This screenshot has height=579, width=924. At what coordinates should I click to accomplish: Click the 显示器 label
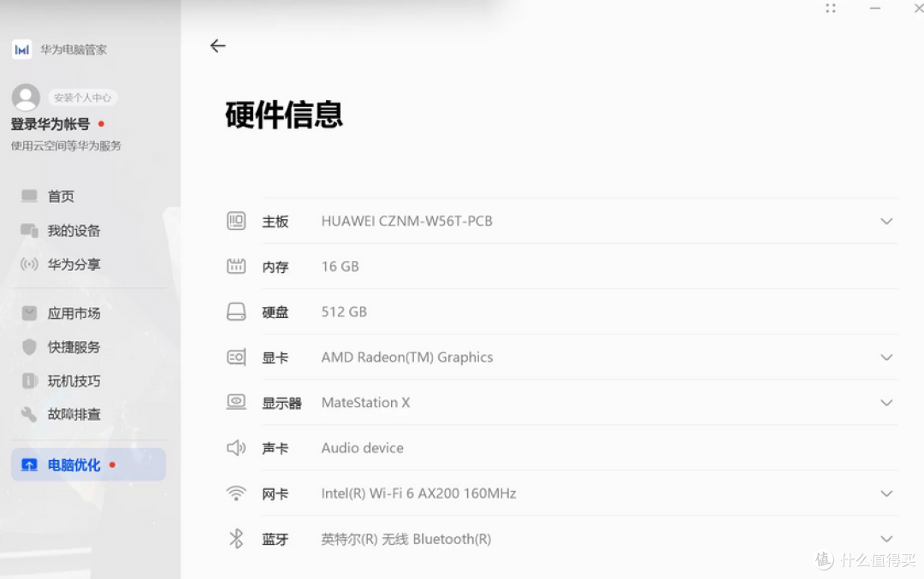[281, 403]
